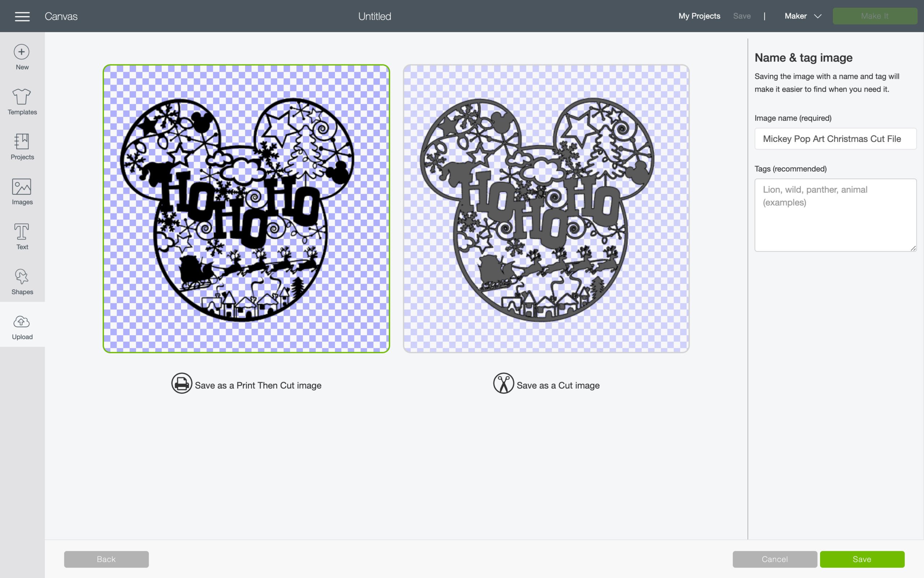Click the Image name input field

tap(836, 139)
